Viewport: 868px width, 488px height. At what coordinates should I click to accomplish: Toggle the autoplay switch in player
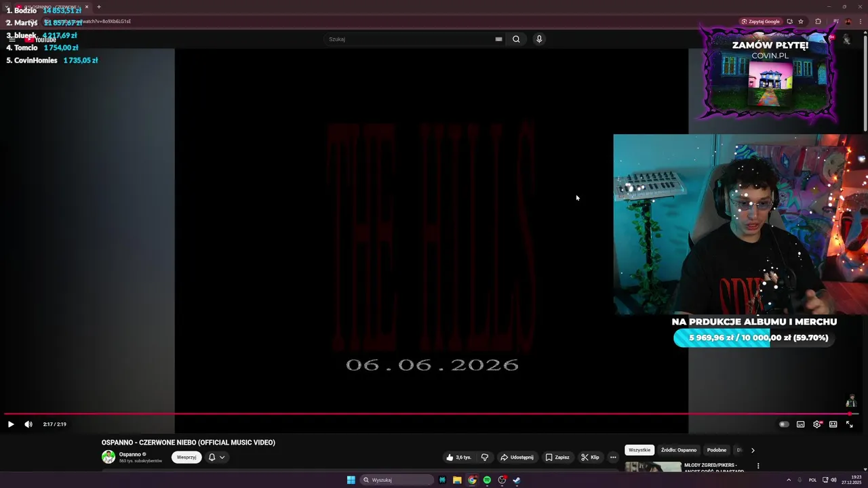point(784,424)
